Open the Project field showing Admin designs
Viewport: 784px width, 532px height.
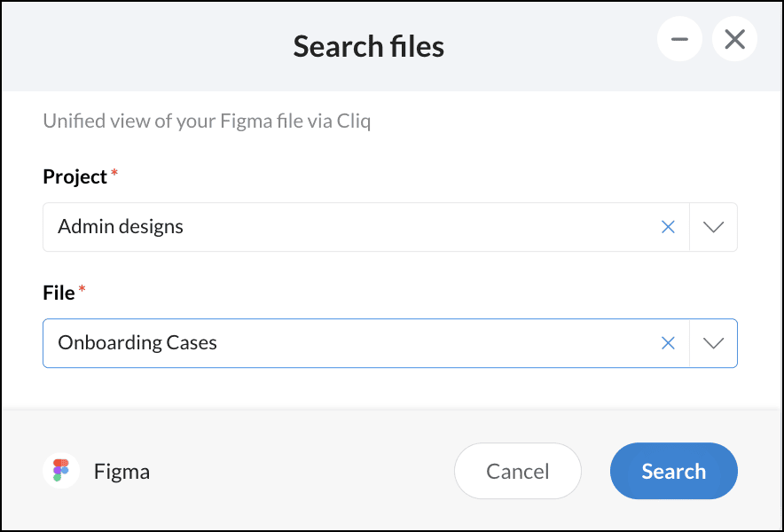355,227
